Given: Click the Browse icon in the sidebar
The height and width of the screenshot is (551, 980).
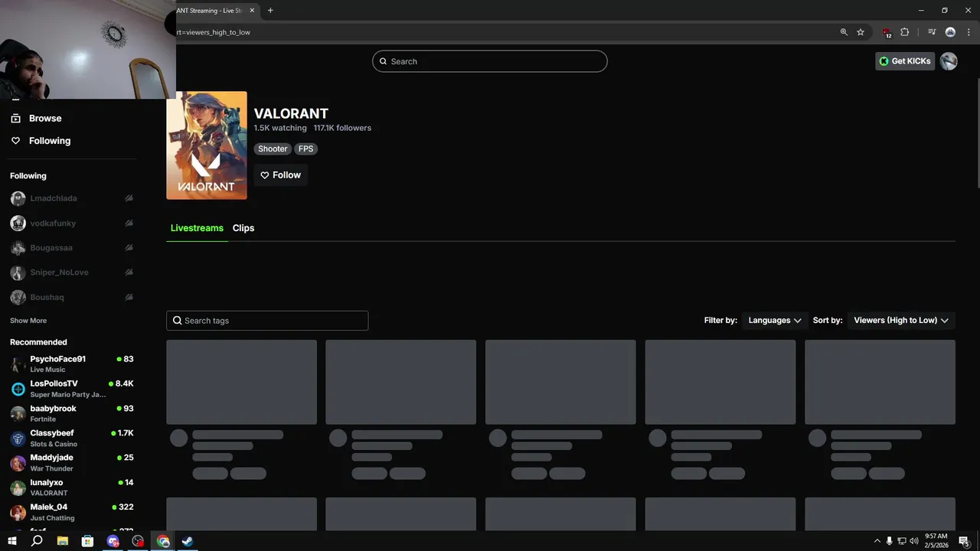Looking at the screenshot, I should 15,118.
